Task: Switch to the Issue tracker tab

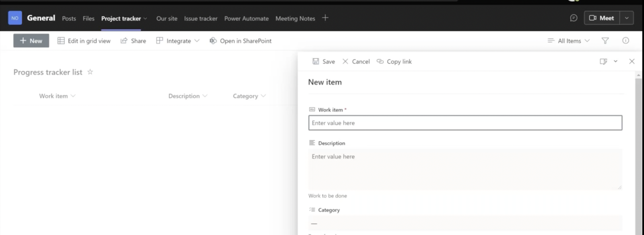Action: [x=200, y=19]
